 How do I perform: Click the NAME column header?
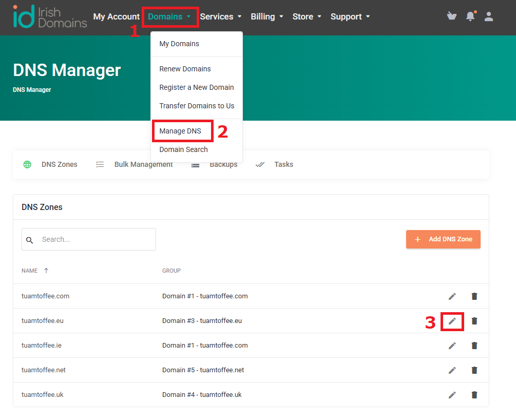pos(30,271)
